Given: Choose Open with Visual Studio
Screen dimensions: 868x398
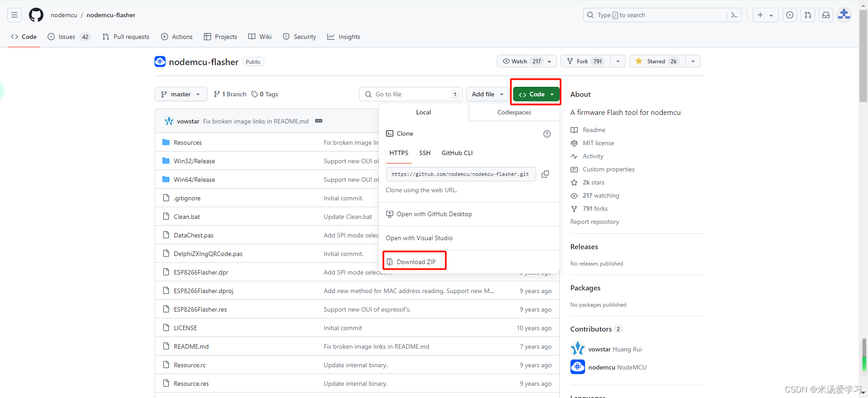Looking at the screenshot, I should (419, 238).
